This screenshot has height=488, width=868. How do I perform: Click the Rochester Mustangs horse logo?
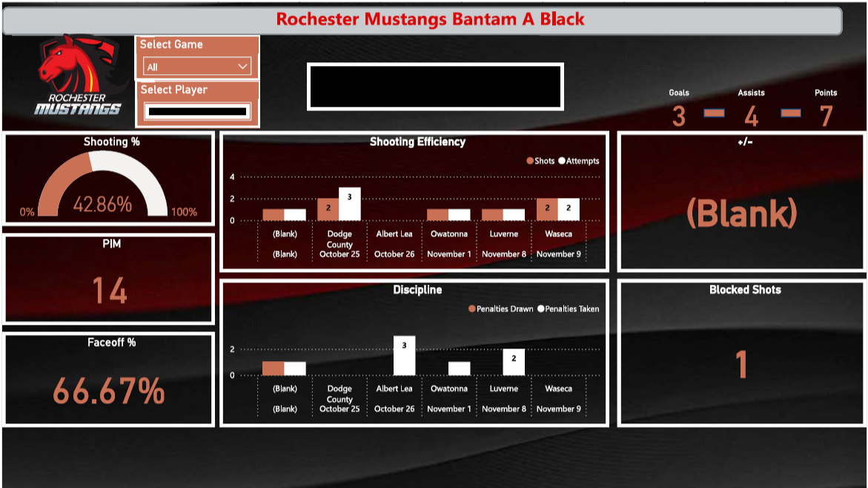click(x=78, y=75)
